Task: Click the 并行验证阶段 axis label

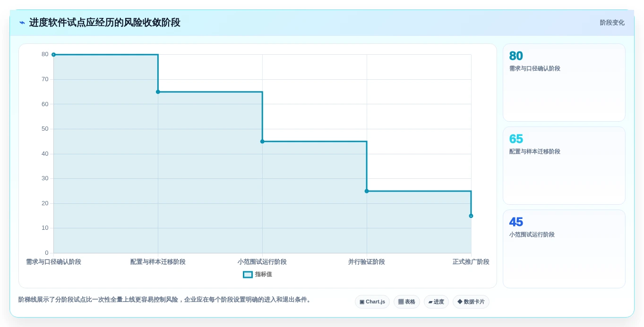Action: point(367,262)
